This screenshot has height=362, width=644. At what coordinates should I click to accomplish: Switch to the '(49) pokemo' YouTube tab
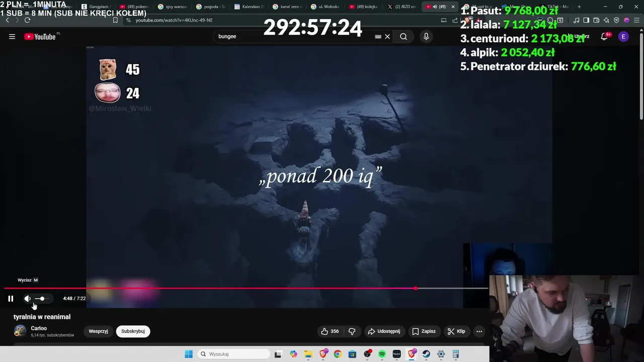[x=135, y=7]
